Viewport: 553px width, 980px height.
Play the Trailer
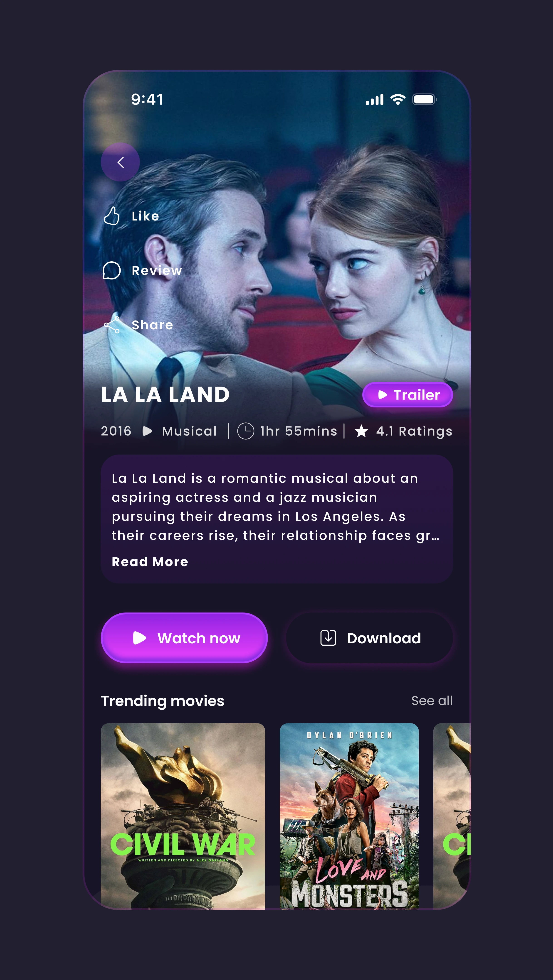[x=408, y=395]
